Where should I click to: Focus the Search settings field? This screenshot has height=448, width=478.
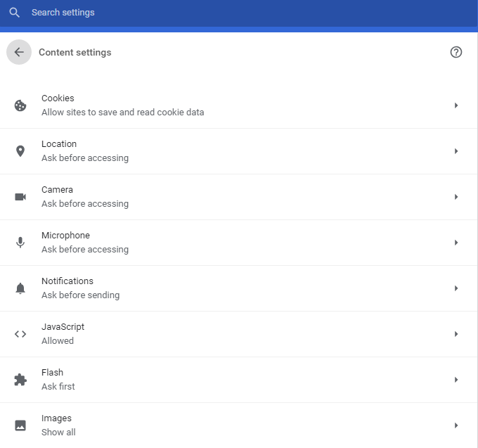coord(239,13)
